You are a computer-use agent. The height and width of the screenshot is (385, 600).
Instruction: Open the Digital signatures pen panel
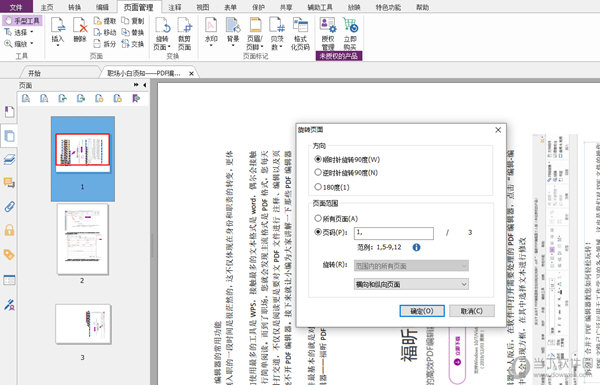pyautogui.click(x=9, y=305)
